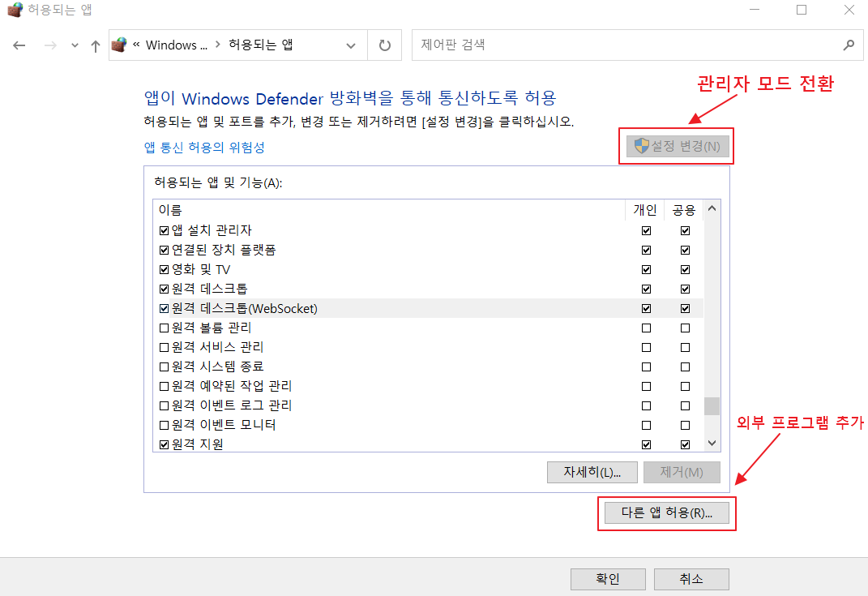Enable the 원격 볼륨 관리 checkbox
Image resolution: width=868 pixels, height=596 pixels.
[x=165, y=328]
